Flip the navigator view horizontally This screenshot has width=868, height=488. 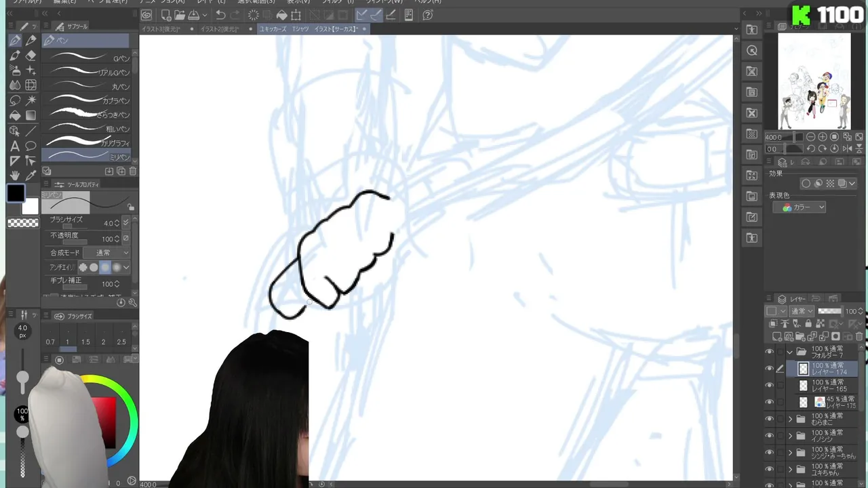[846, 148]
